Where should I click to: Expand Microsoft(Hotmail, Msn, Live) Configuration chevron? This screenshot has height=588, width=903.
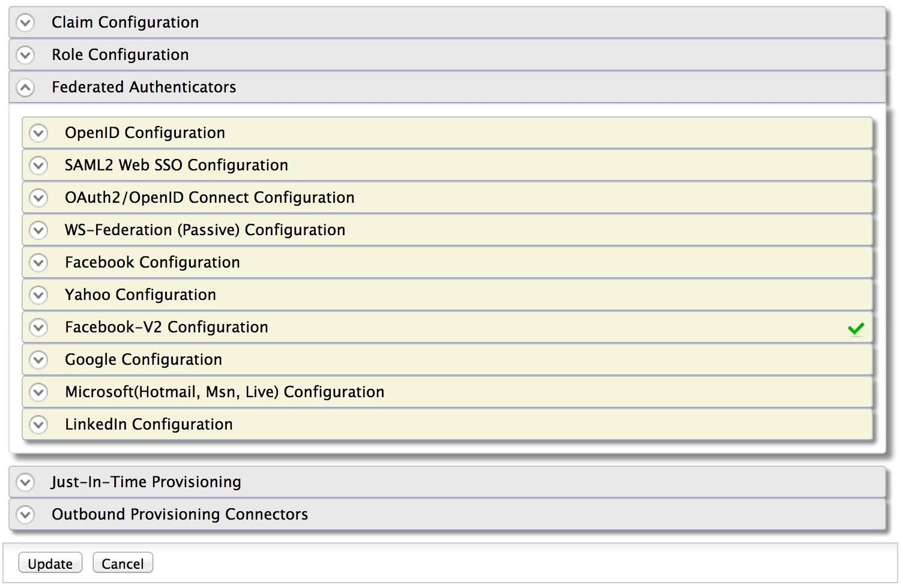click(x=38, y=392)
